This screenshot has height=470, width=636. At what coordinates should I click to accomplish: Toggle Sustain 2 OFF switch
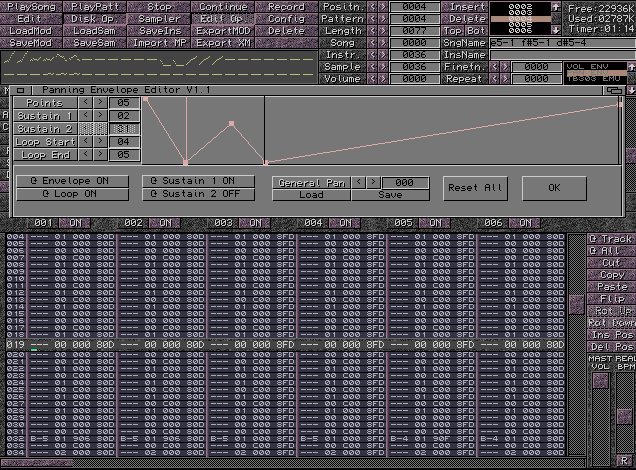(198, 194)
